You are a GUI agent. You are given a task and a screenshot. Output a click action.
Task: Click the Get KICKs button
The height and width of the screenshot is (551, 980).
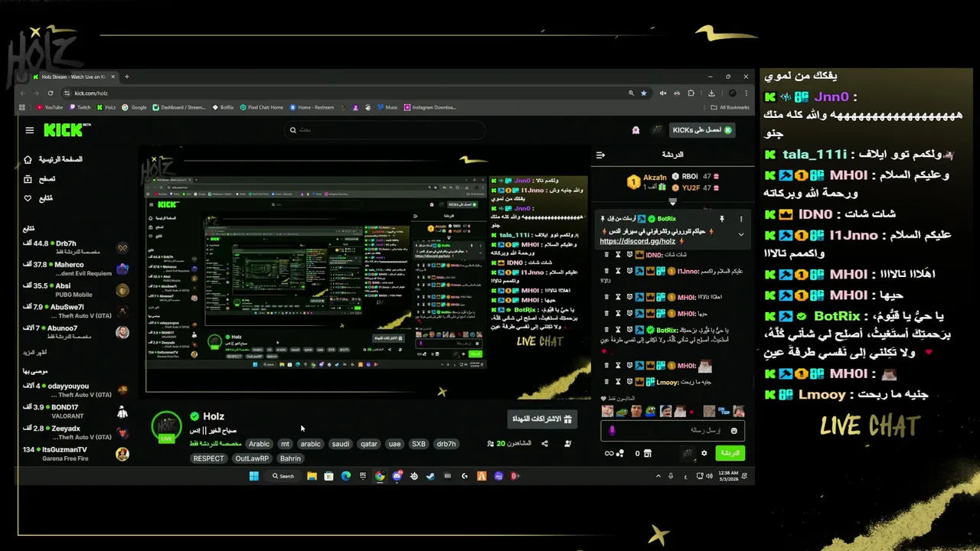click(x=702, y=130)
